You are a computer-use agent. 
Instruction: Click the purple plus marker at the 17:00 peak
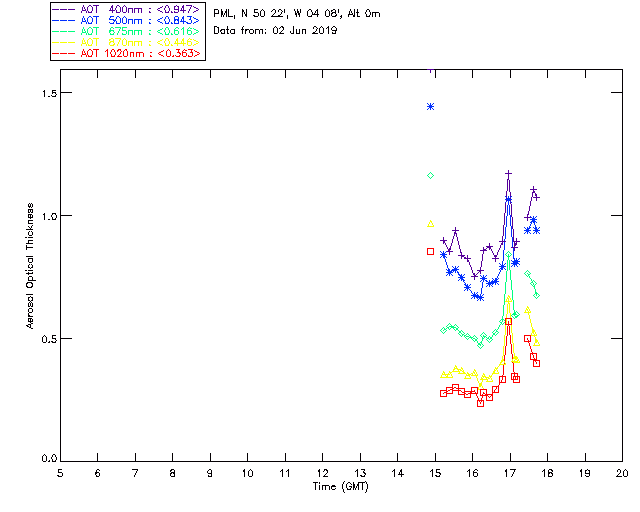pos(508,174)
